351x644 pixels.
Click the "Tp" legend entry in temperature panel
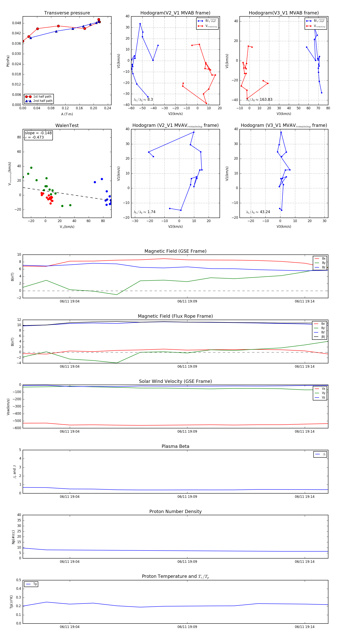[31, 584]
